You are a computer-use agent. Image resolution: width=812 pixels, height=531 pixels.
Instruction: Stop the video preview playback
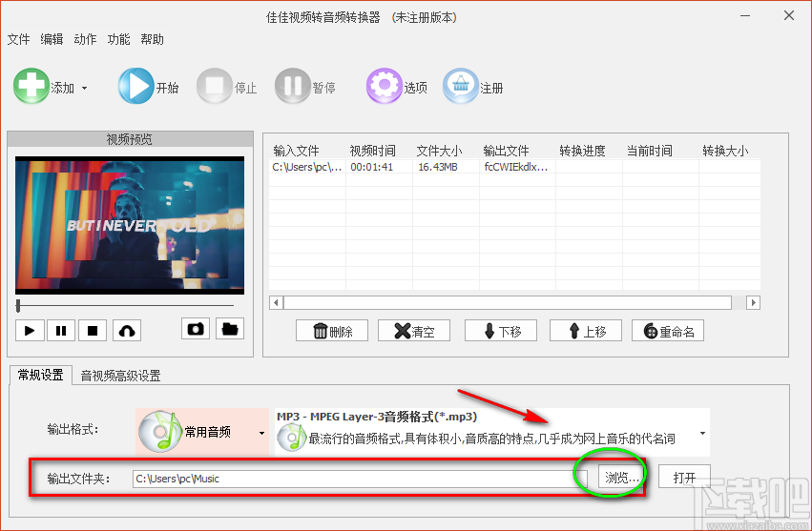pos(93,330)
